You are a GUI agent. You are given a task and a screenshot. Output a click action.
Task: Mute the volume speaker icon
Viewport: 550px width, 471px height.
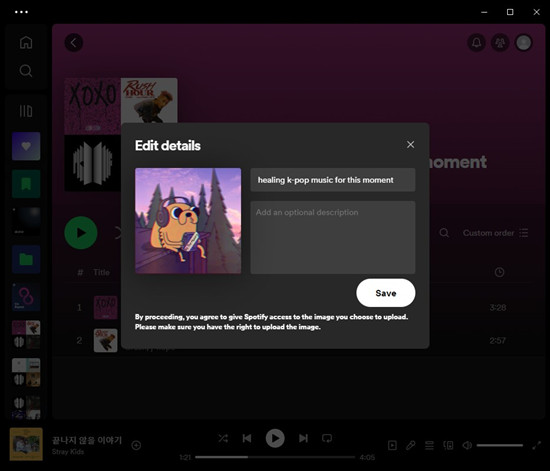(467, 445)
